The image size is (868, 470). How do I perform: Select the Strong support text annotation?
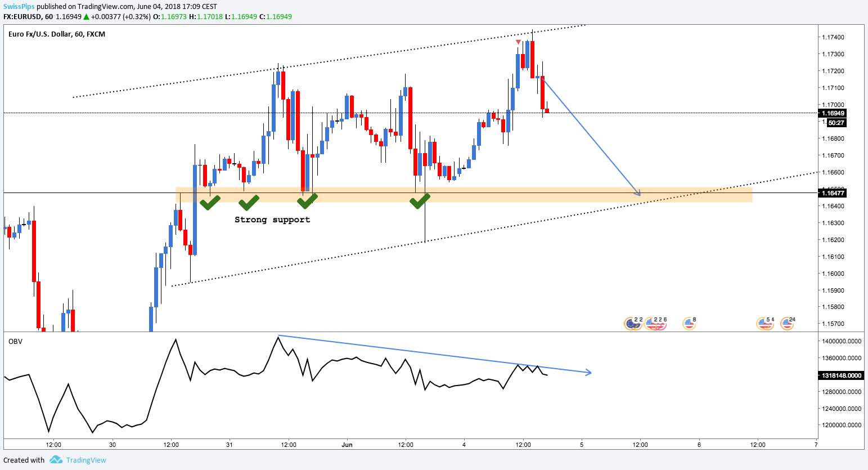click(x=272, y=220)
